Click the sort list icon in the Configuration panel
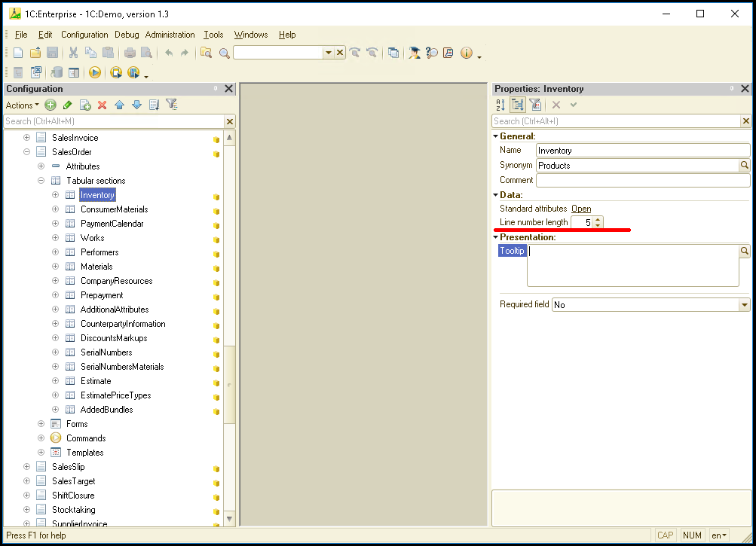Image resolution: width=756 pixels, height=546 pixels. click(x=155, y=105)
